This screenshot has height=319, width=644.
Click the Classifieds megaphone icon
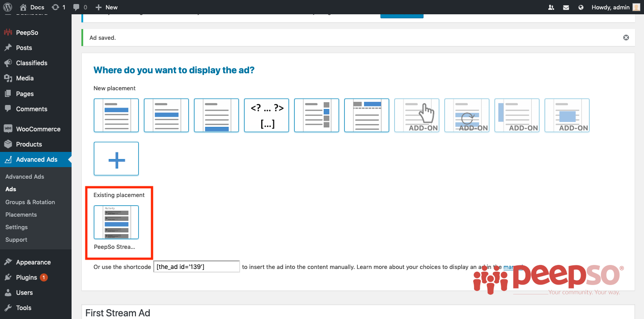8,63
